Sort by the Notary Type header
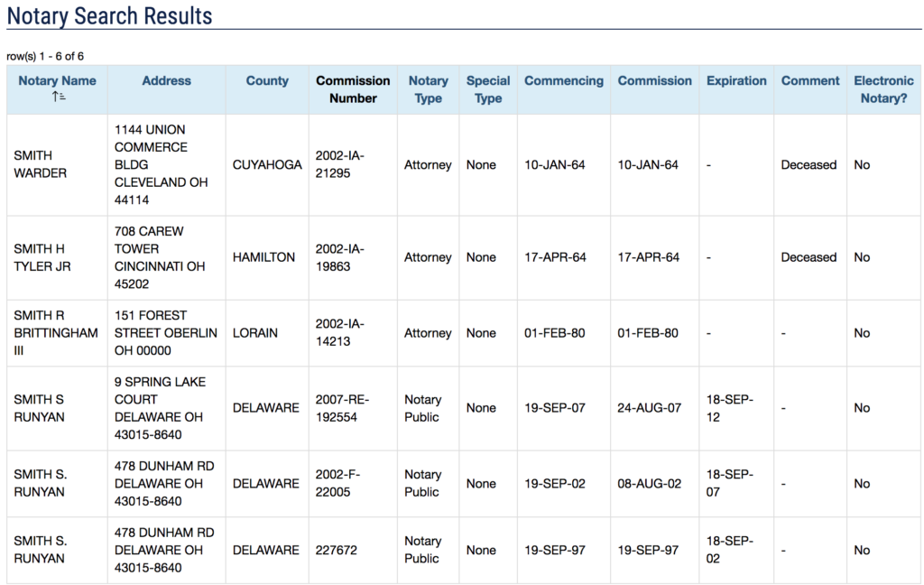Viewport: 924px width, 585px height. (428, 88)
